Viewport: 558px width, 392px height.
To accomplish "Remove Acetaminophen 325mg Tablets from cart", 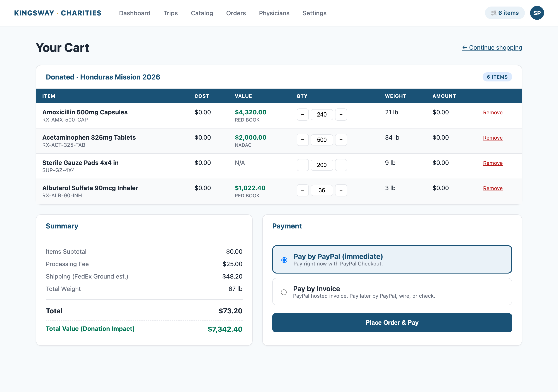I will pos(493,138).
